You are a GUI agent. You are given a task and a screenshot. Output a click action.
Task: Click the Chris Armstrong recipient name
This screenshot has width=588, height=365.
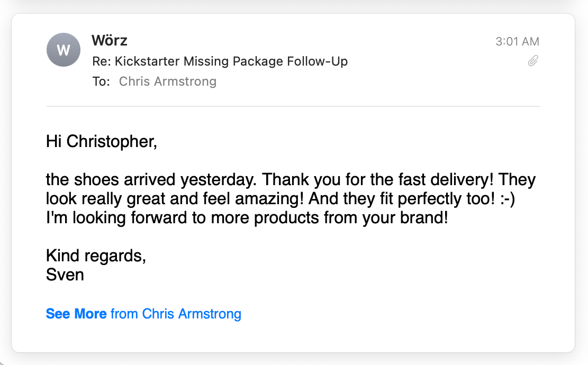[x=168, y=81]
